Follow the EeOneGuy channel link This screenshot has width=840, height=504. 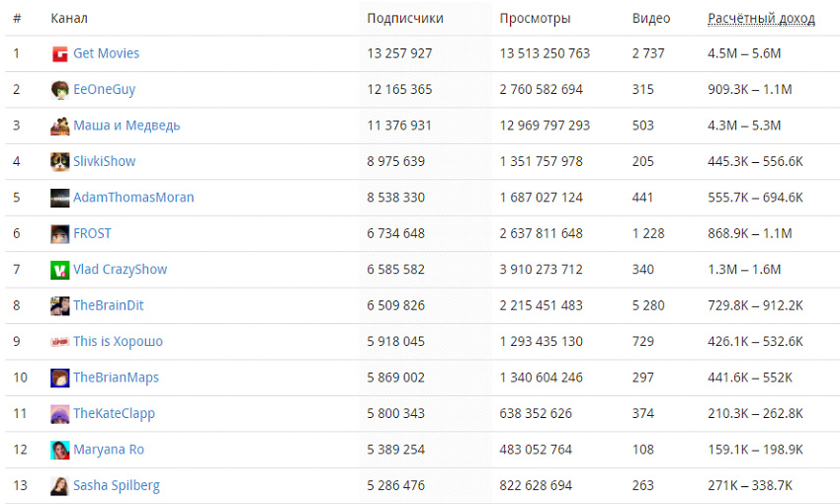tap(104, 90)
